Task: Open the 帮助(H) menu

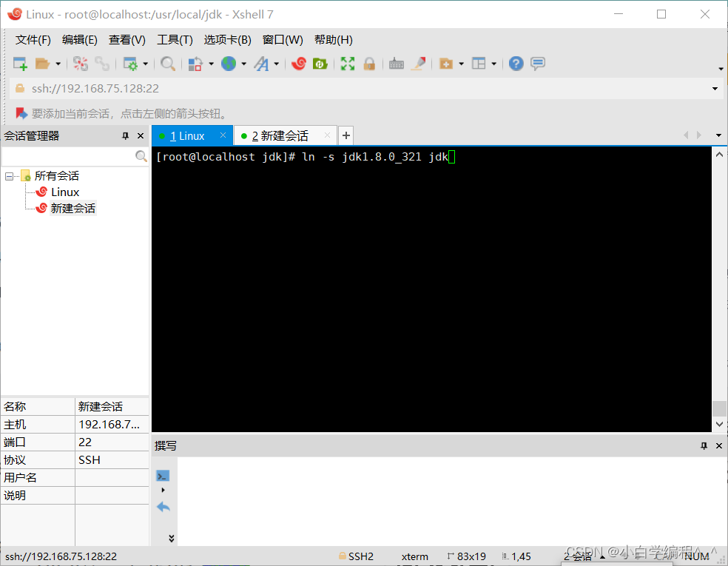Action: tap(334, 40)
